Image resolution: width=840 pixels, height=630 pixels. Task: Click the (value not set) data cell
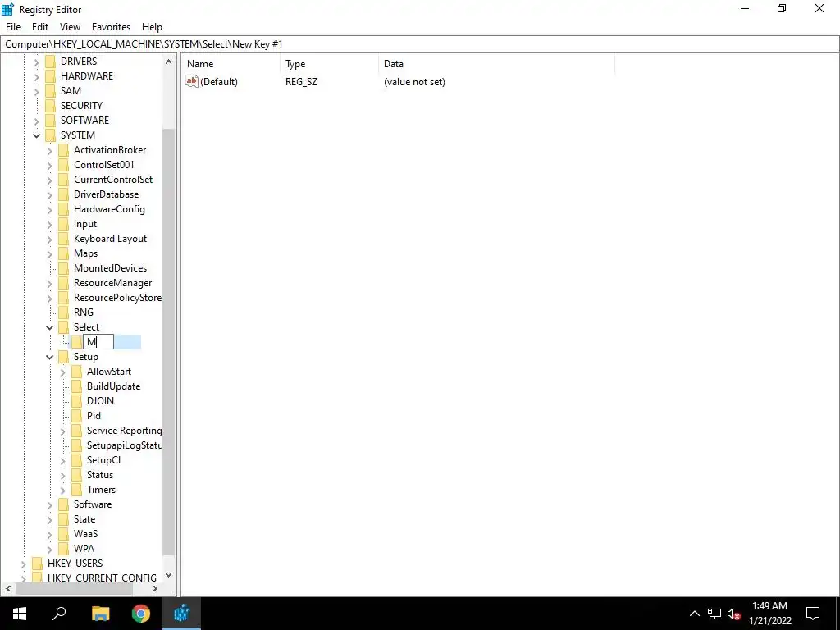[x=414, y=82]
